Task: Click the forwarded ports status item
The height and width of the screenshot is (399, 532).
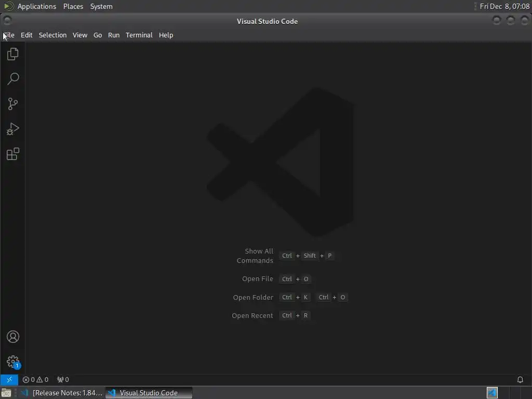Action: coord(63,379)
